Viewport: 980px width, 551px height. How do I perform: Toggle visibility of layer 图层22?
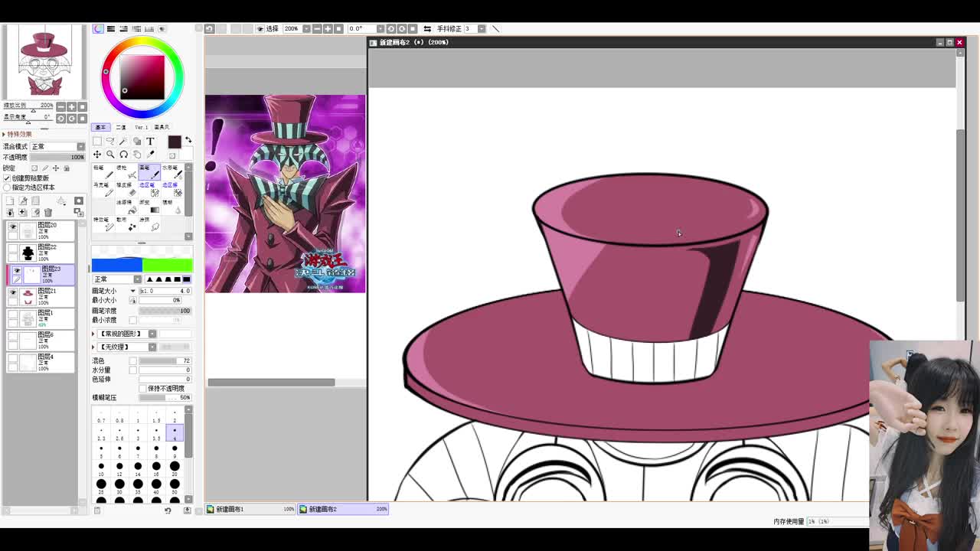point(13,248)
